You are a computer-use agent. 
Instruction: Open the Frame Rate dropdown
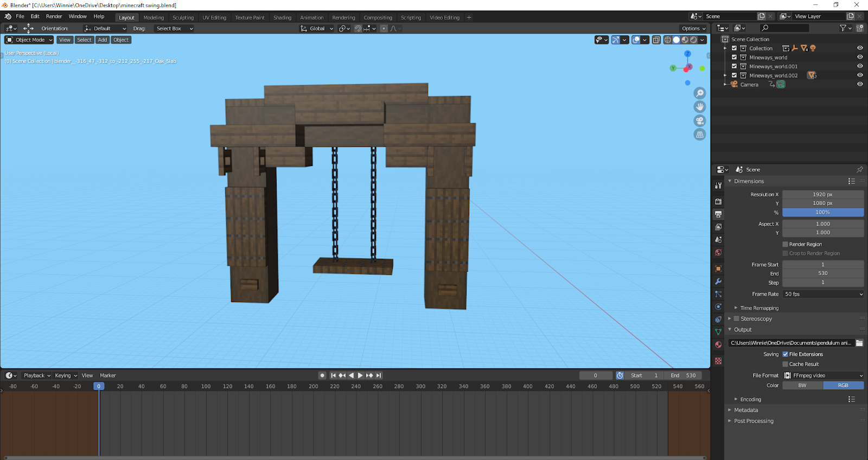click(823, 294)
